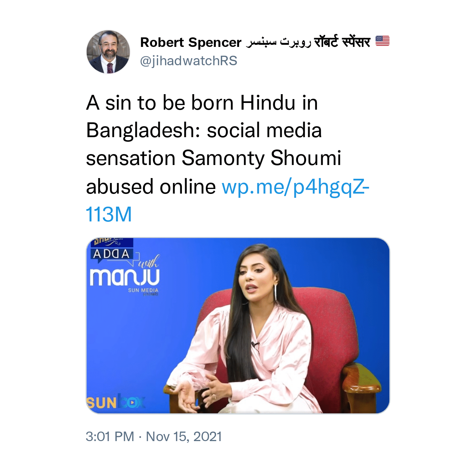Viewport: 476px width, 476px height.
Task: Open the tweet's video thumbnail image
Action: click(238, 325)
